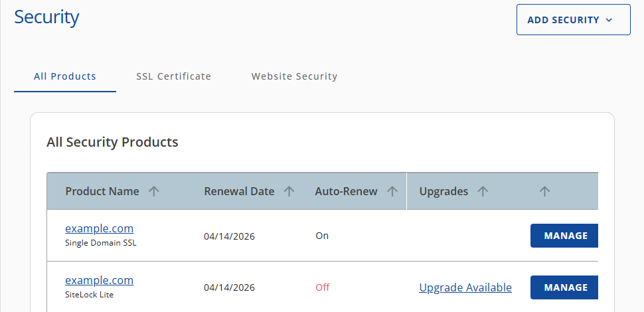Open the example.com SiteLock Lite link
This screenshot has width=644, height=312.
click(99, 280)
